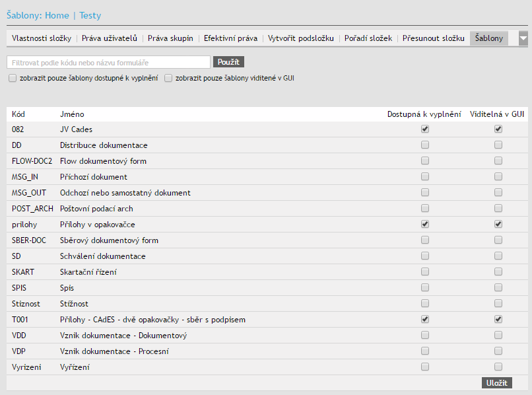Image resolution: width=532 pixels, height=395 pixels.
Task: Open the Vlastnosti složky tab
Action: click(42, 38)
